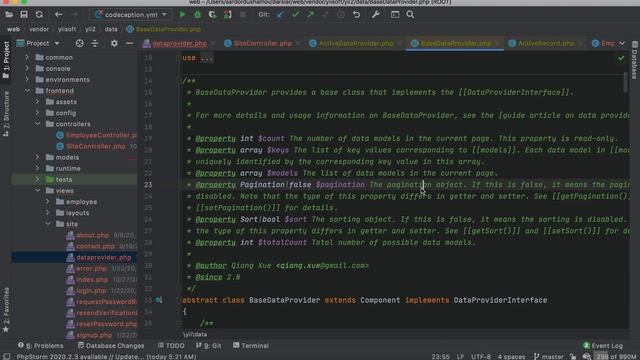Expand the environments folder
The image size is (640, 360).
click(27, 80)
